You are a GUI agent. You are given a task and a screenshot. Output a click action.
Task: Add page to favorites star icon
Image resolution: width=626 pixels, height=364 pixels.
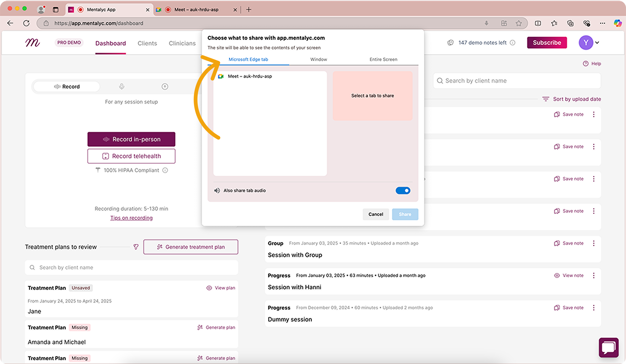518,23
